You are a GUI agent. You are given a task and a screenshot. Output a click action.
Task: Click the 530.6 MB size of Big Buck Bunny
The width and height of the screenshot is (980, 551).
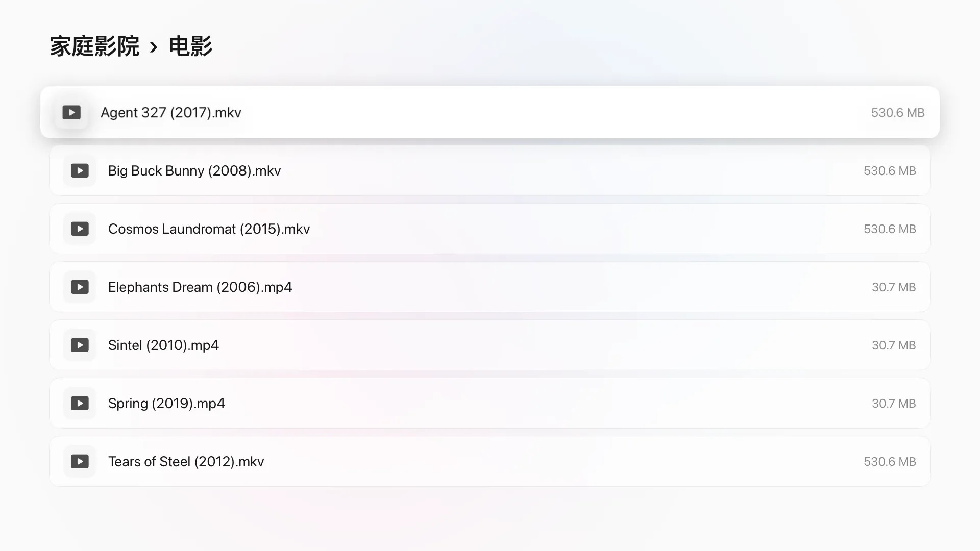point(890,171)
